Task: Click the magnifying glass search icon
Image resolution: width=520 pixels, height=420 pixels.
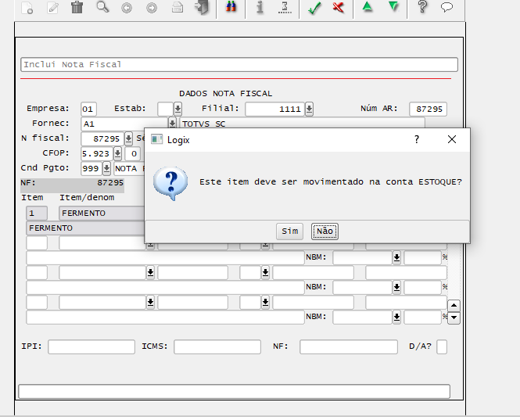Action: click(102, 7)
